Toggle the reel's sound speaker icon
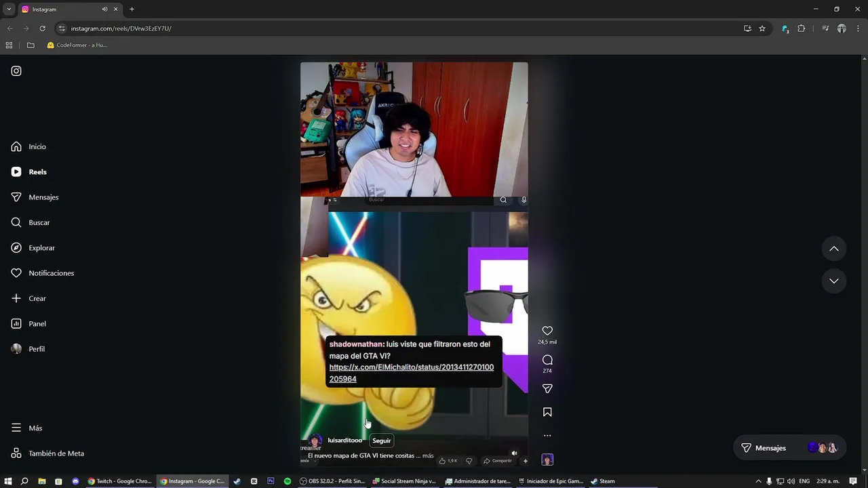 [x=514, y=453]
